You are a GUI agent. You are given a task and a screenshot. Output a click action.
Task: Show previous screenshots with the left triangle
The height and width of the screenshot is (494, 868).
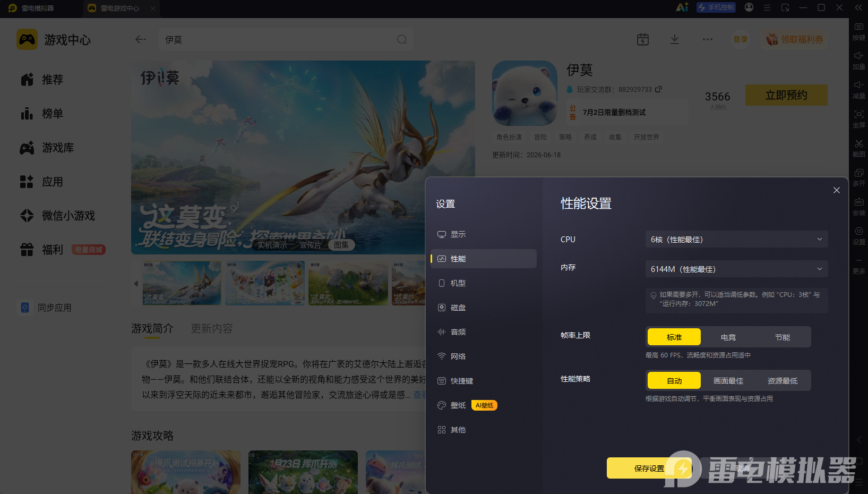pos(136,283)
